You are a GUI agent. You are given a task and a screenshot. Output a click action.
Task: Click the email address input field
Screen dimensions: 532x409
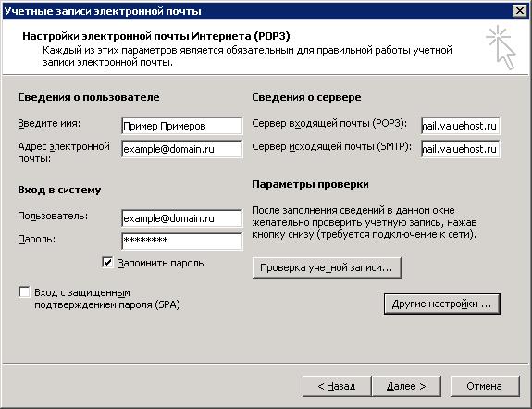tap(182, 149)
